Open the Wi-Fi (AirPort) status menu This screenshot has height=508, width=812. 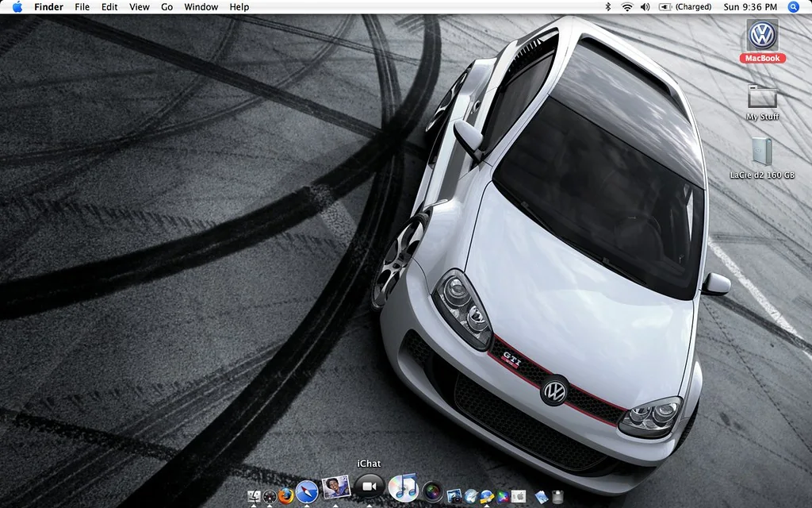click(x=627, y=6)
